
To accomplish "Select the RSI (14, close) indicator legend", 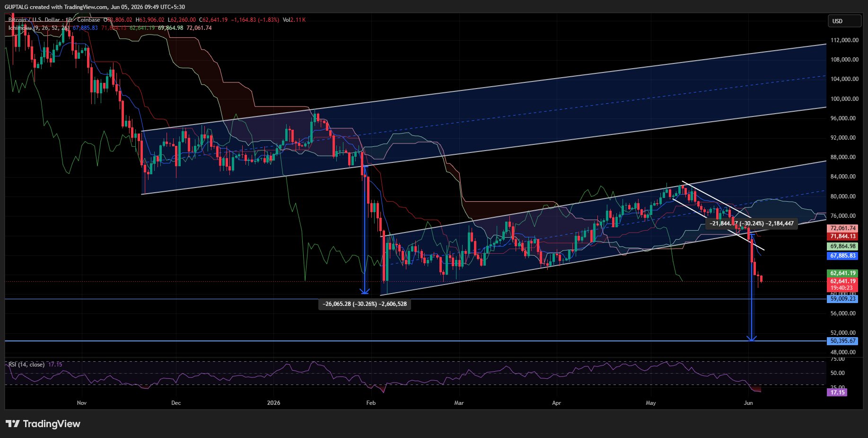I will click(x=26, y=365).
